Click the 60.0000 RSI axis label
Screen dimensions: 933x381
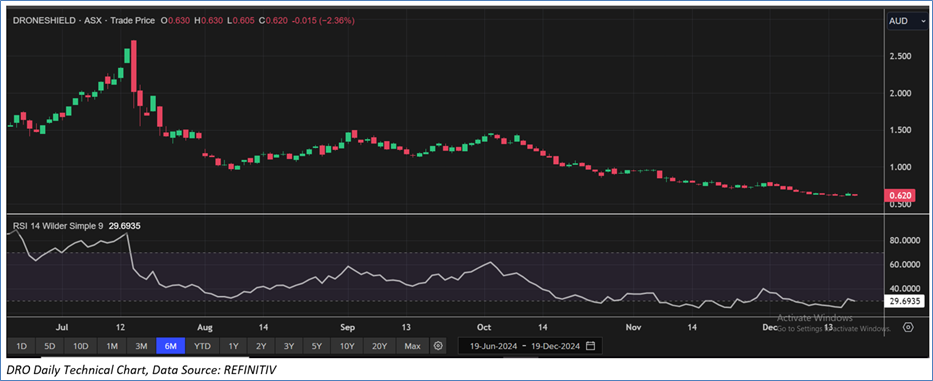tap(906, 264)
